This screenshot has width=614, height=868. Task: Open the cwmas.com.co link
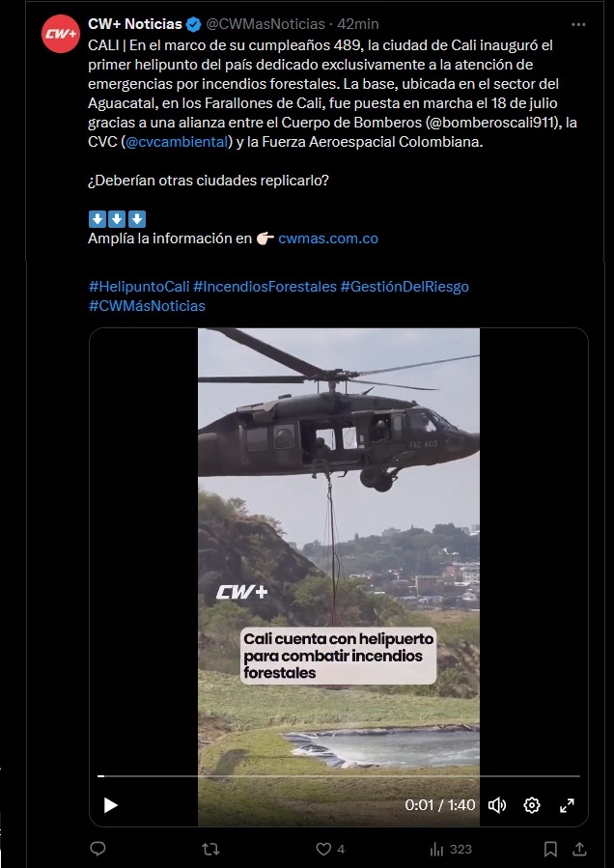tap(328, 238)
